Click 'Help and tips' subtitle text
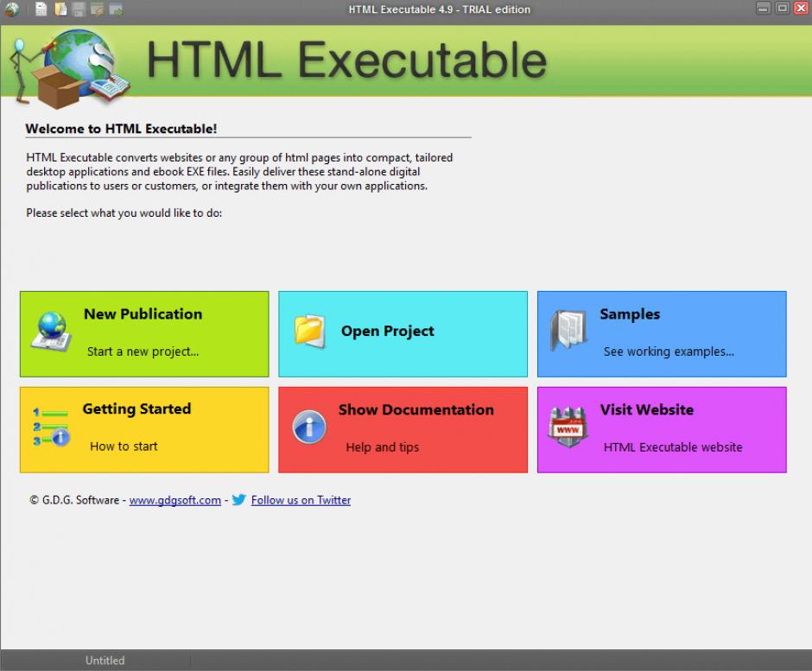812x671 pixels. point(383,447)
